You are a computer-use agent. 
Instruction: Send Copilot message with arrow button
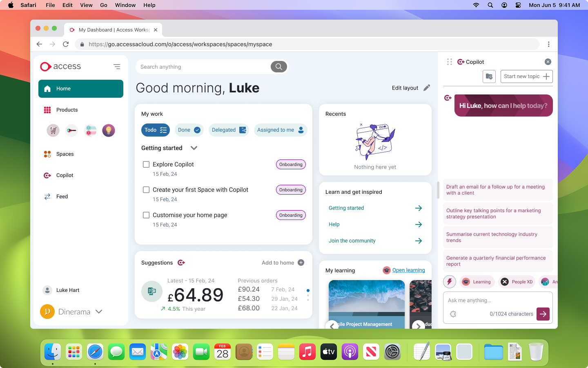(543, 314)
